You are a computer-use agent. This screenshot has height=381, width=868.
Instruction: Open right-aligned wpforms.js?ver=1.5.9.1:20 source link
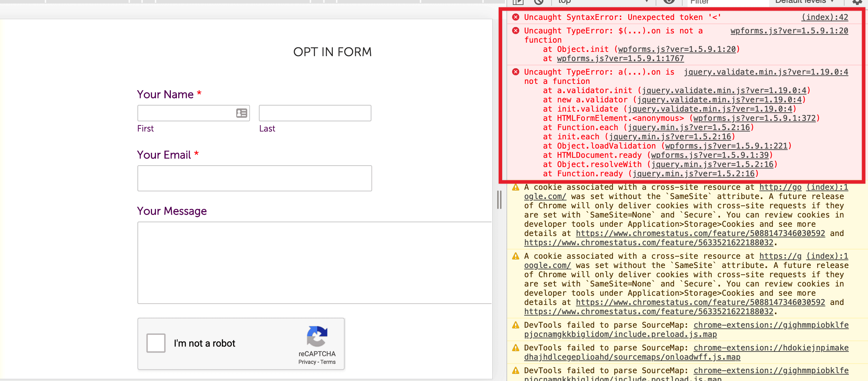(789, 31)
